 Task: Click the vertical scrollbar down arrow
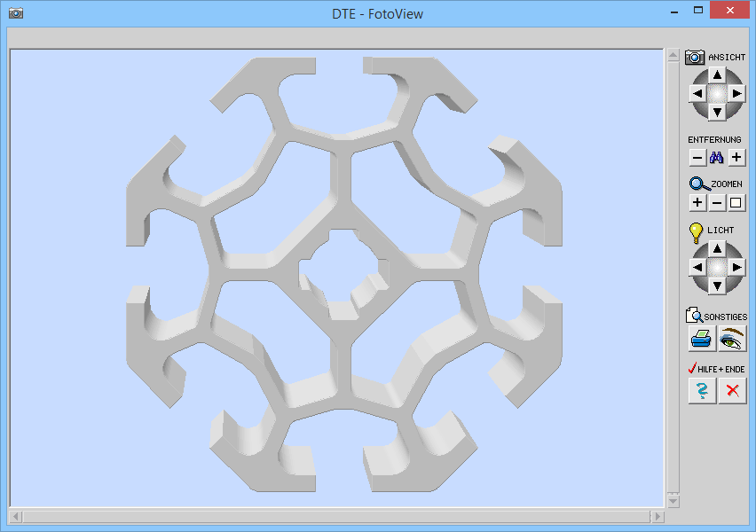point(673,501)
